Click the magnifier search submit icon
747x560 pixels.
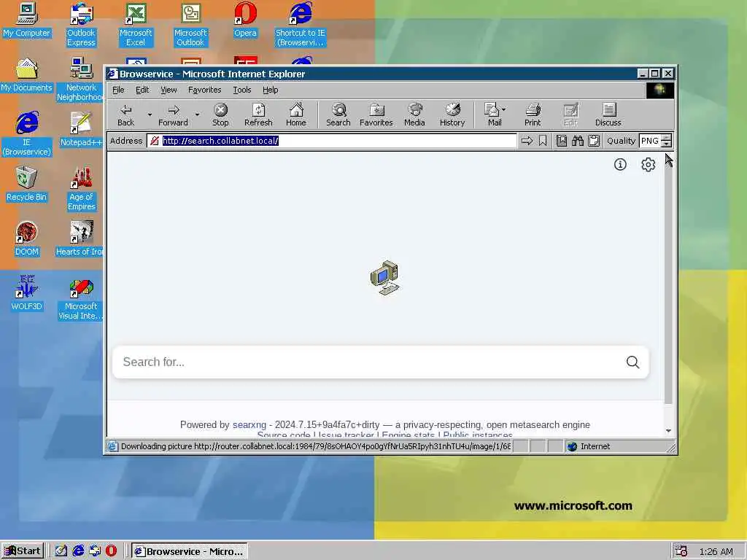click(x=632, y=362)
